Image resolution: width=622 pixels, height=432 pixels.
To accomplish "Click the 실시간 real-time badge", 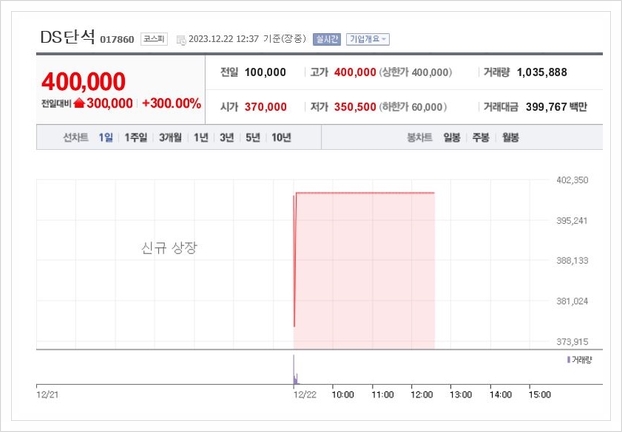I will 327,39.
